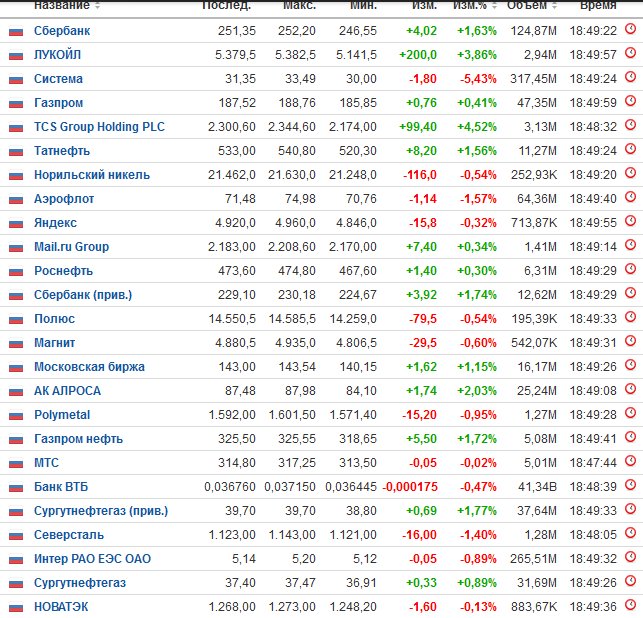Open the МТС stock link
643x618 pixels.
[46, 463]
